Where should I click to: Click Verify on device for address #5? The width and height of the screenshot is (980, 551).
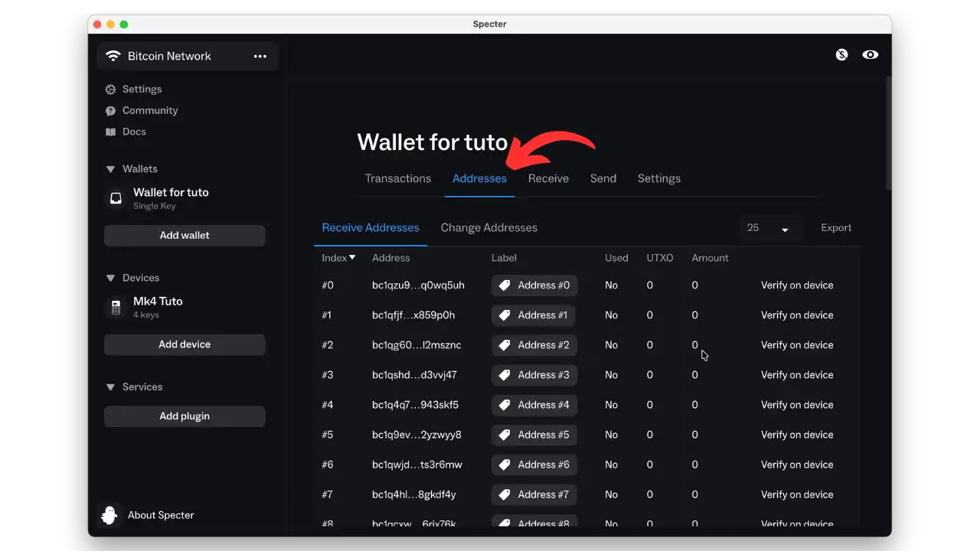click(797, 435)
